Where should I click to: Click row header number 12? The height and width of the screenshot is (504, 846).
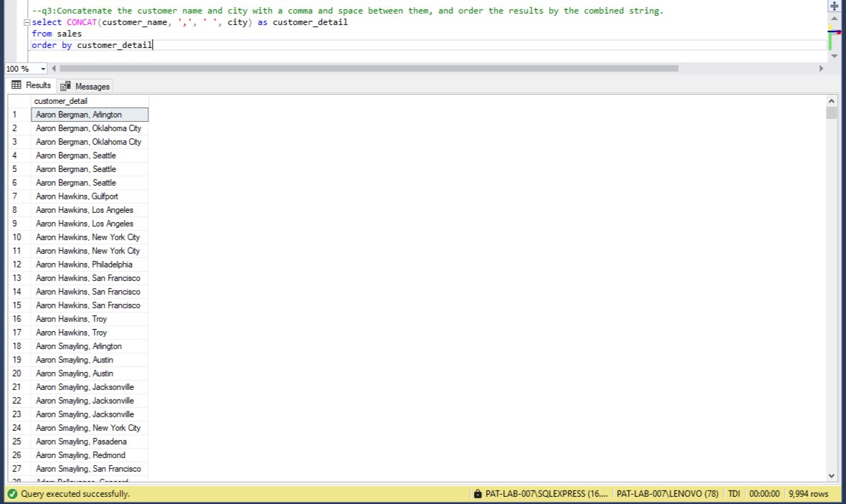pos(19,265)
